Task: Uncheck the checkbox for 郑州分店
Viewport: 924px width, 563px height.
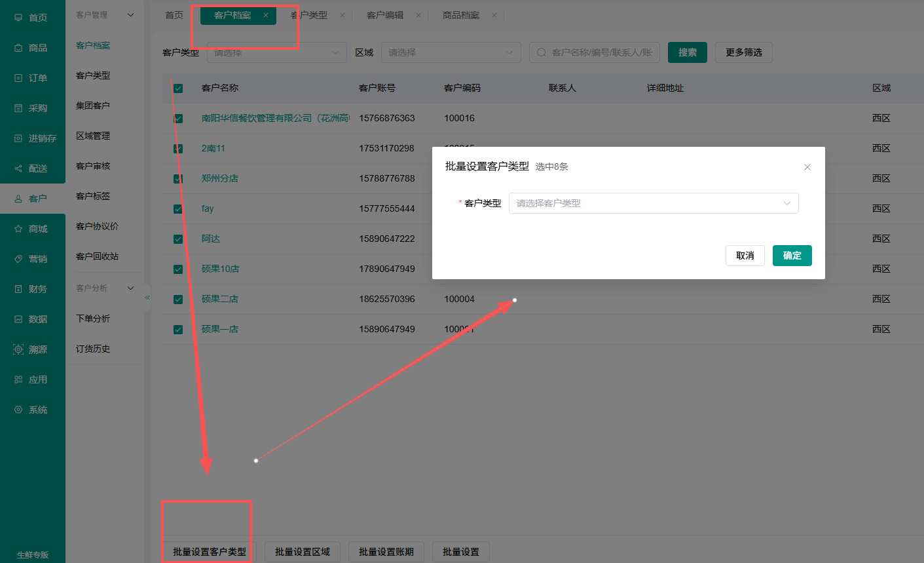Action: [x=178, y=179]
